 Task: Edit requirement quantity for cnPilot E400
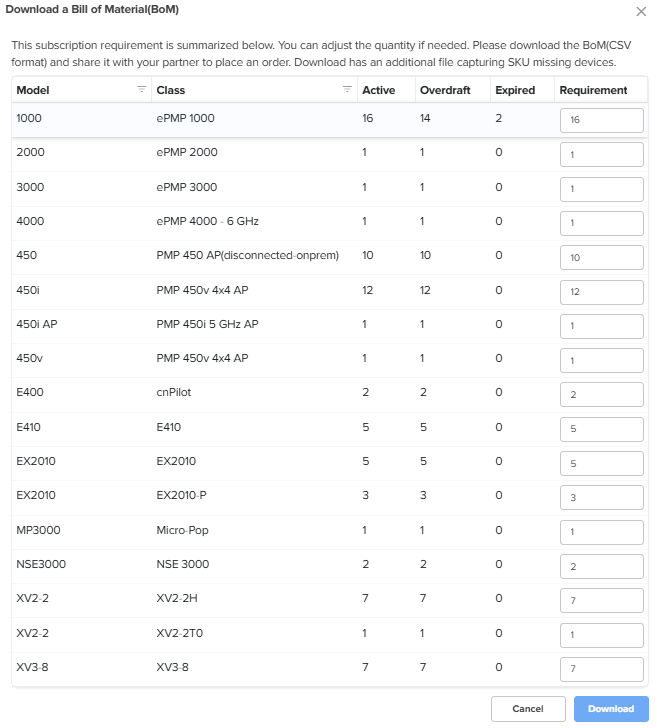click(601, 394)
